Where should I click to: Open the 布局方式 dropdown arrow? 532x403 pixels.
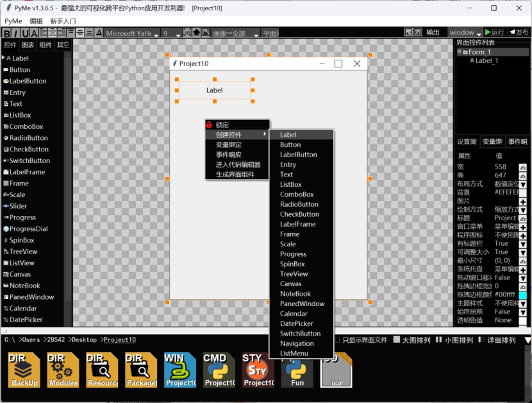pyautogui.click(x=523, y=185)
